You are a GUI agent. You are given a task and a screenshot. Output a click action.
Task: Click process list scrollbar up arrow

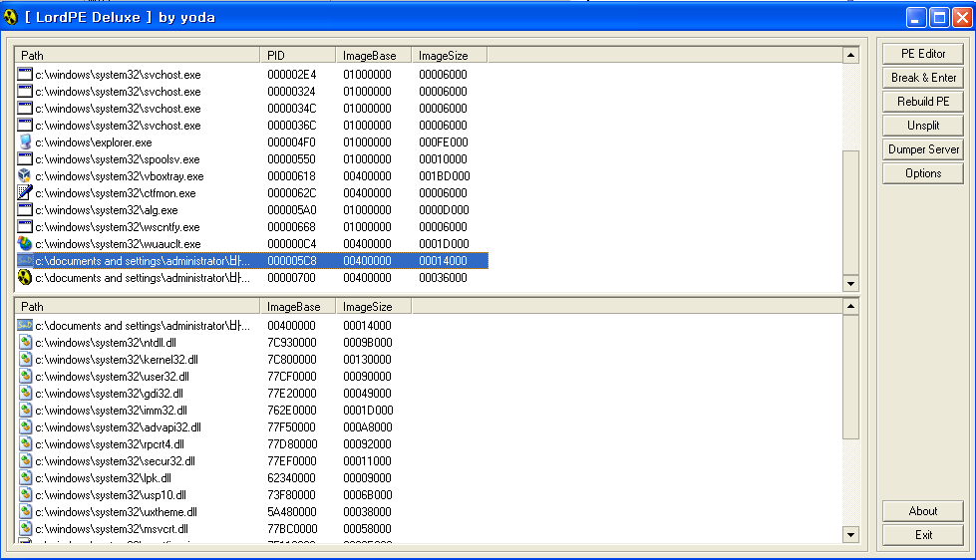851,56
